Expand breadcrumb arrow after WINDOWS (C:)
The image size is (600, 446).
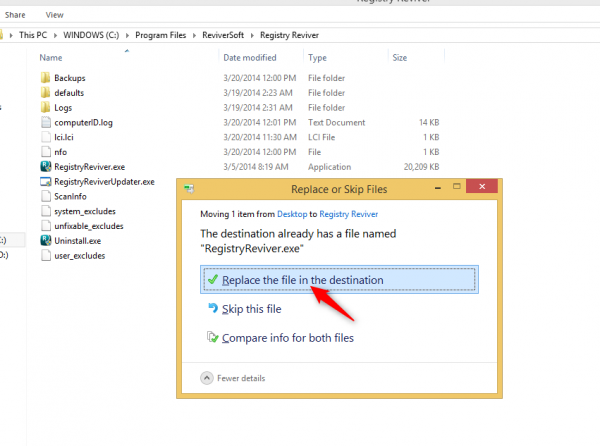[127, 35]
